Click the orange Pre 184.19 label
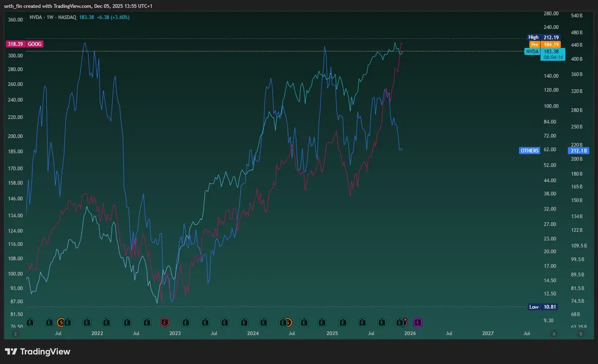This screenshot has width=598, height=364. click(x=545, y=44)
